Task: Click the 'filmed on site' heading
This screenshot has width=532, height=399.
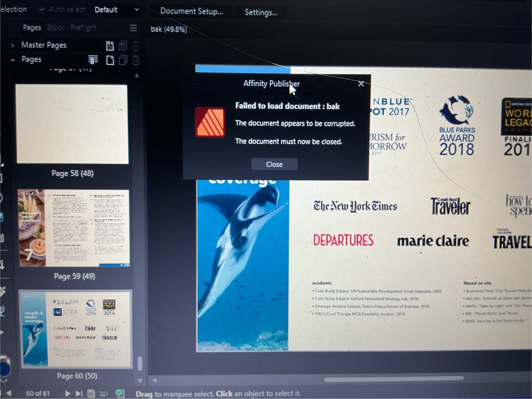Action: click(x=477, y=283)
